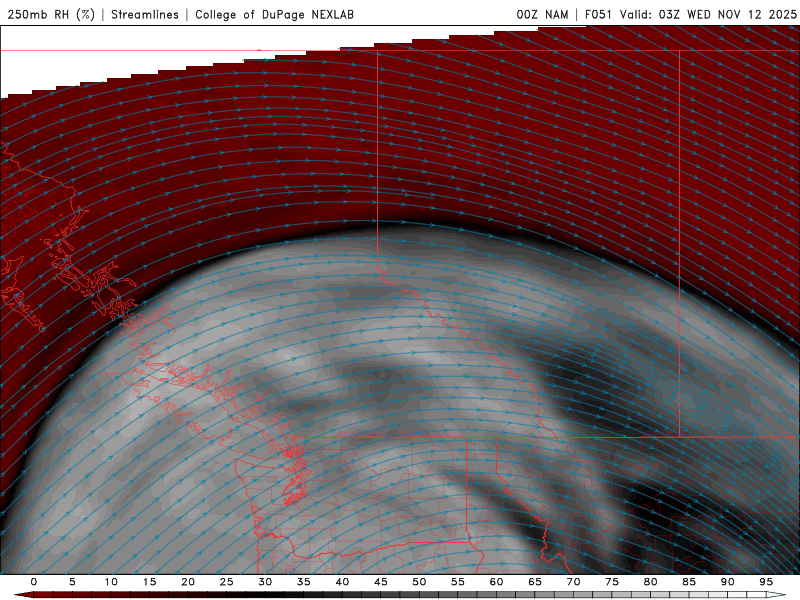The height and width of the screenshot is (600, 800).
Task: Click the "College of DuPage NEXLAB" text
Action: pyautogui.click(x=274, y=14)
